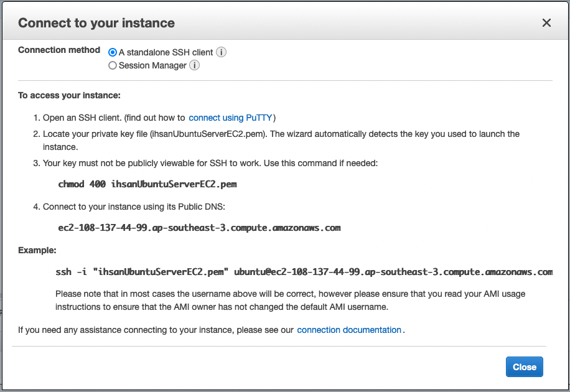Click the ec2 Public DNS hostname line
The height and width of the screenshot is (392, 570).
[x=199, y=228]
